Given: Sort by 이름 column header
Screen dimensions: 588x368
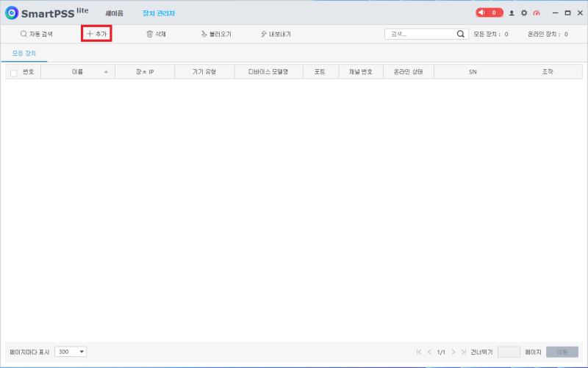Looking at the screenshot, I should tap(78, 71).
